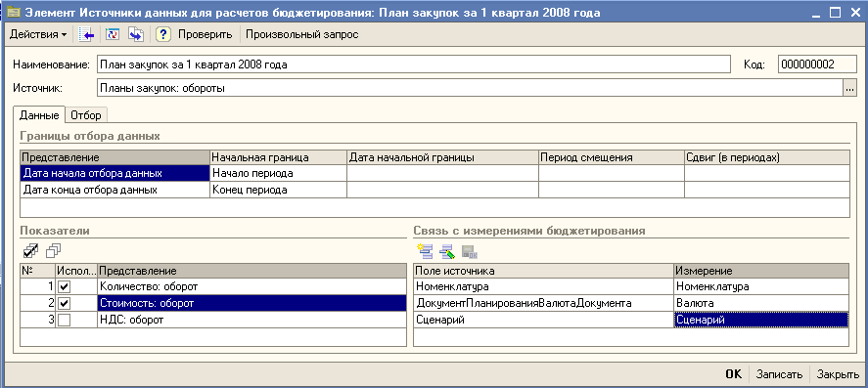Click the 'Представление' header in boundaries table
Screen dimensions: 868x388
click(115, 157)
